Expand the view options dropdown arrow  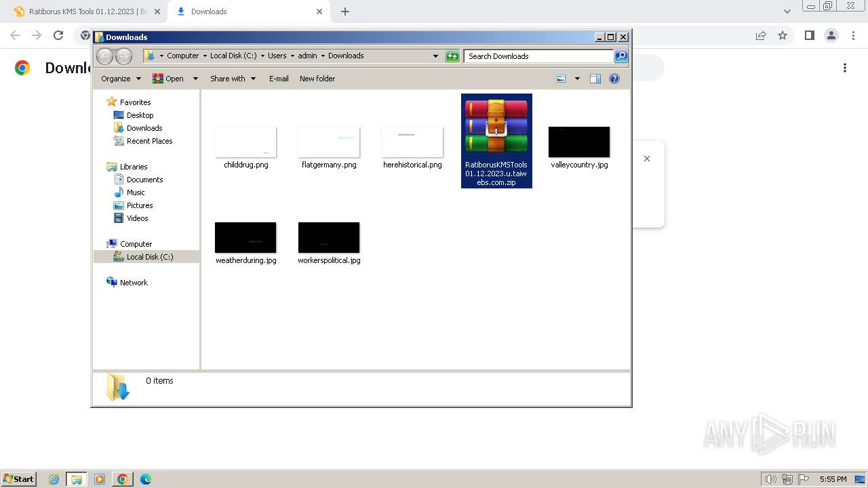[577, 79]
